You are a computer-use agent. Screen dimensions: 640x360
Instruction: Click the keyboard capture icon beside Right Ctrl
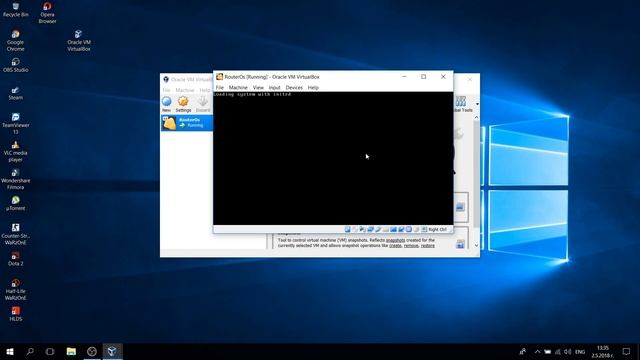(x=424, y=229)
